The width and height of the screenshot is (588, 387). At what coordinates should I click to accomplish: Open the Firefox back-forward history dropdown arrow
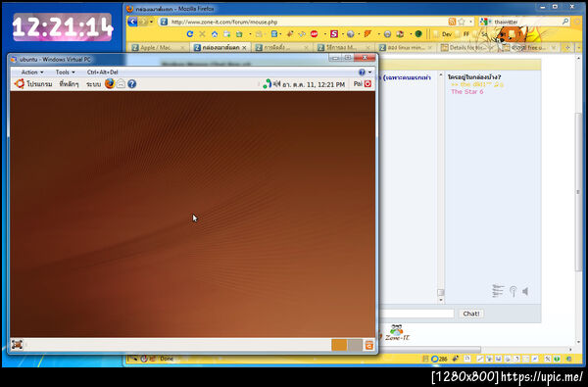click(152, 22)
